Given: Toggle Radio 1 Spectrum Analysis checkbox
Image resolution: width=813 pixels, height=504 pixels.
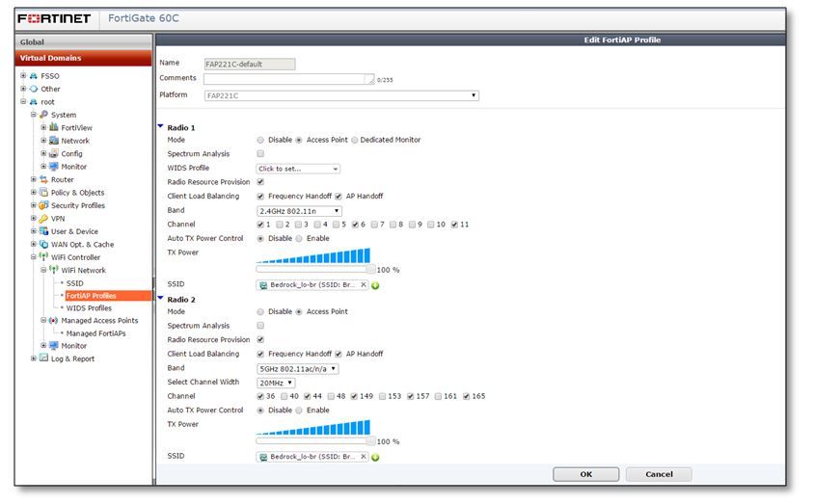Looking at the screenshot, I should click(x=260, y=154).
